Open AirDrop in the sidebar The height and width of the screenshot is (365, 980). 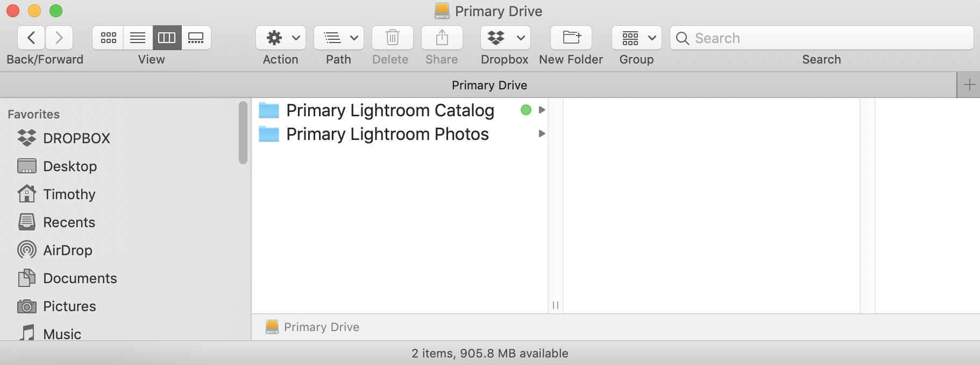click(x=68, y=250)
